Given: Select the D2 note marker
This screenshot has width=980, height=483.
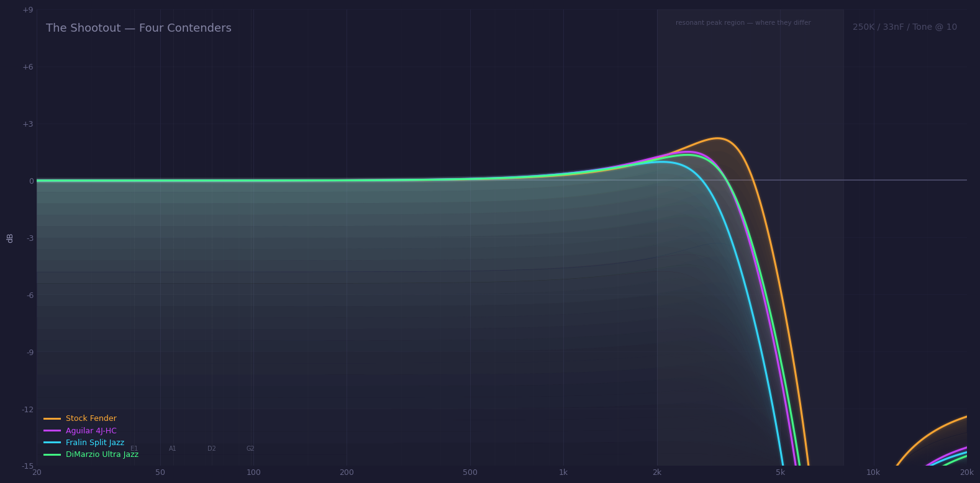Looking at the screenshot, I should tap(212, 449).
